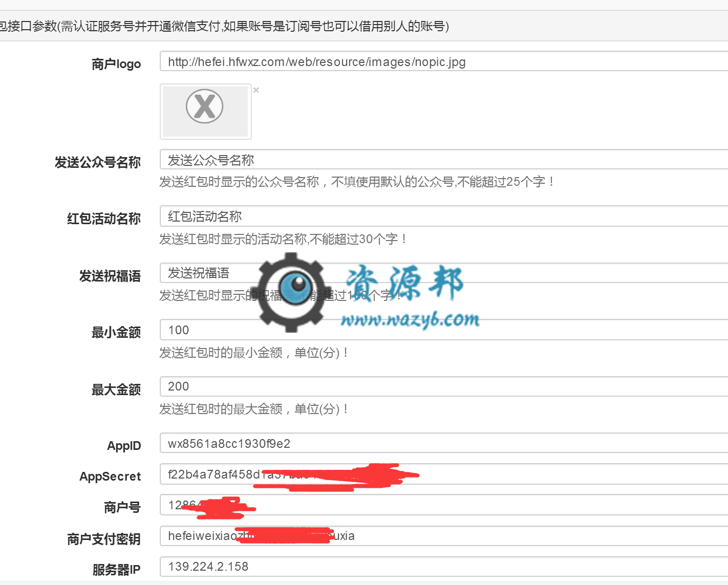728x585 pixels.
Task: Focus the 发送公众号名称 input field
Action: coord(444,160)
